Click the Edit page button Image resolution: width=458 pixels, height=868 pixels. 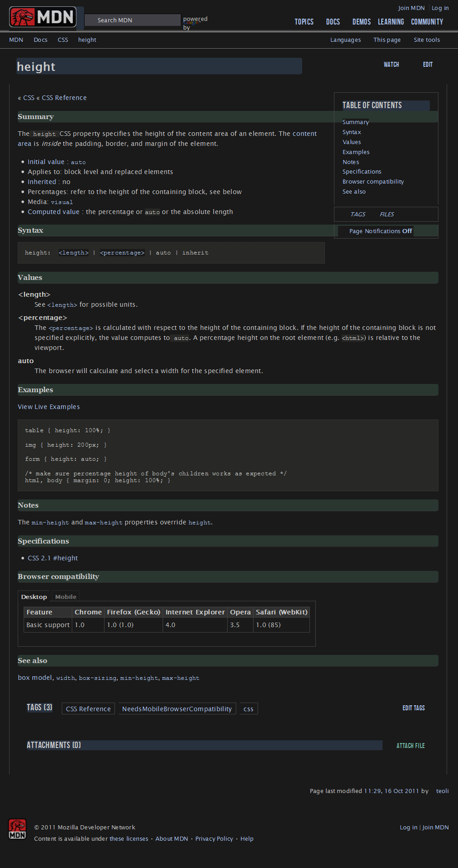(x=428, y=65)
